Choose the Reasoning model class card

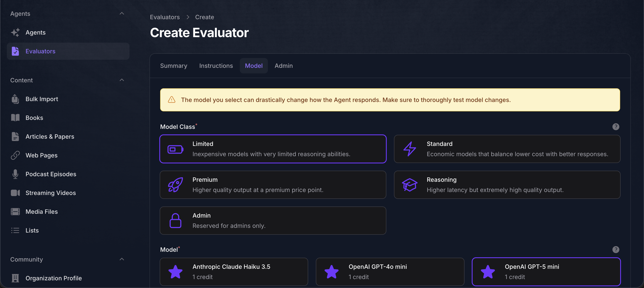[x=507, y=185]
